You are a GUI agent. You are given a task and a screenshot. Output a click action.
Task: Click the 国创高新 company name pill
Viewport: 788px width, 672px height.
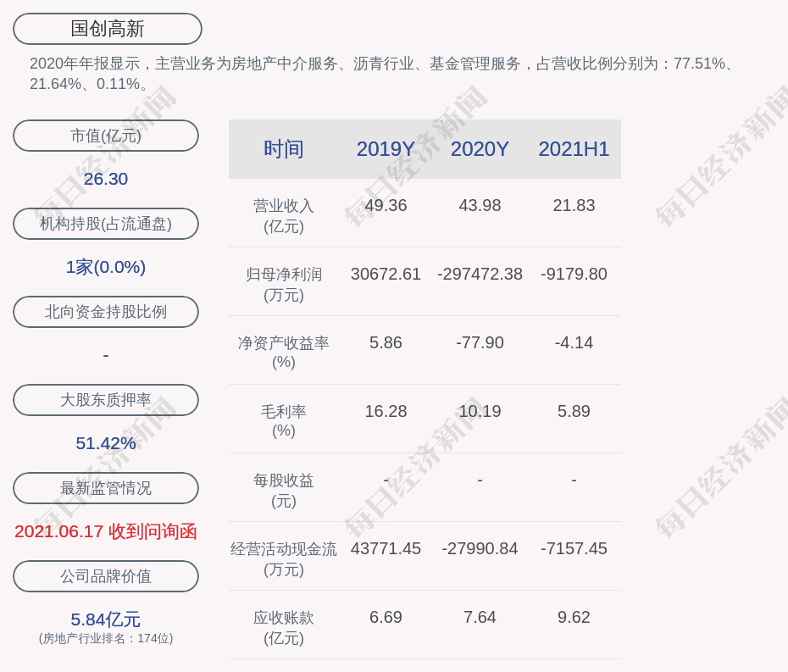[108, 29]
